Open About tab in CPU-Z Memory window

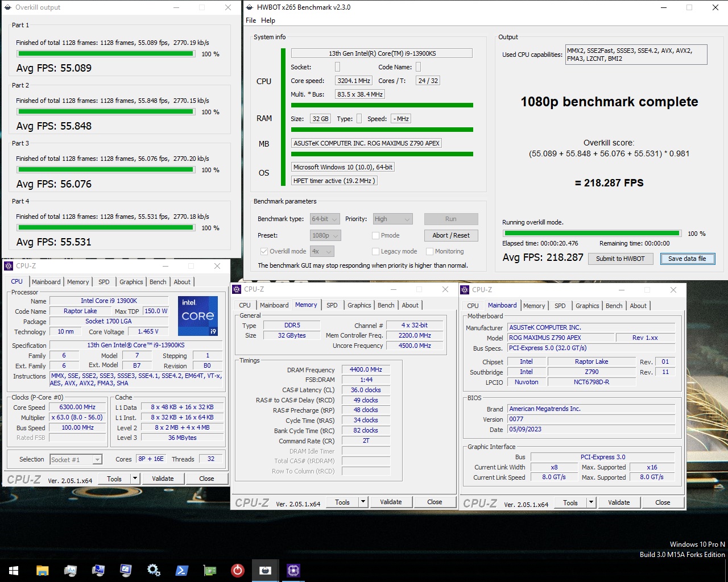point(410,305)
